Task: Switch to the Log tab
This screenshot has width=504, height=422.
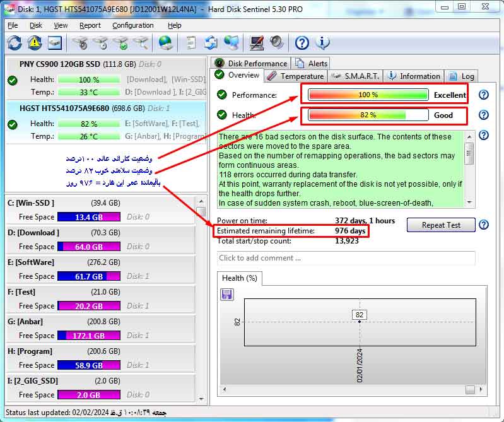Action: (461, 76)
